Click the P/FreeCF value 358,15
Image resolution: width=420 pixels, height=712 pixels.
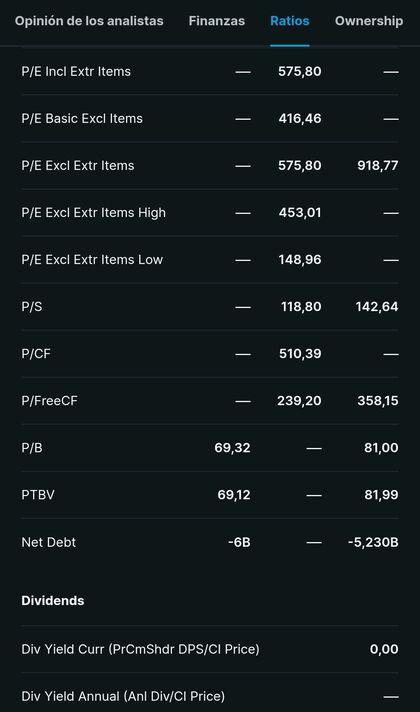point(377,400)
